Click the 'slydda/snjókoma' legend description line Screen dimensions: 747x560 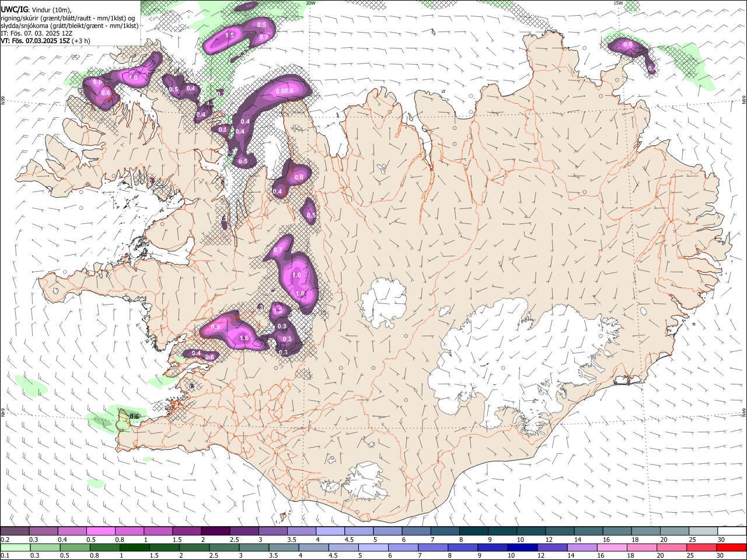69,26
